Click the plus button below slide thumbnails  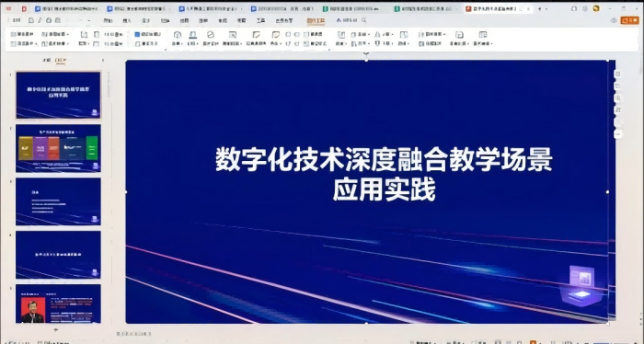56,329
